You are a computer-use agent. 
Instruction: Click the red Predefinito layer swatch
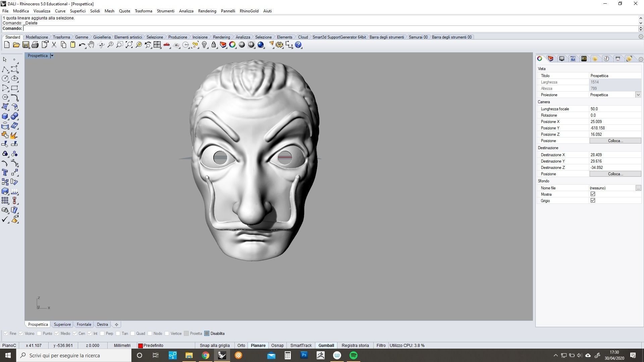coord(141,346)
